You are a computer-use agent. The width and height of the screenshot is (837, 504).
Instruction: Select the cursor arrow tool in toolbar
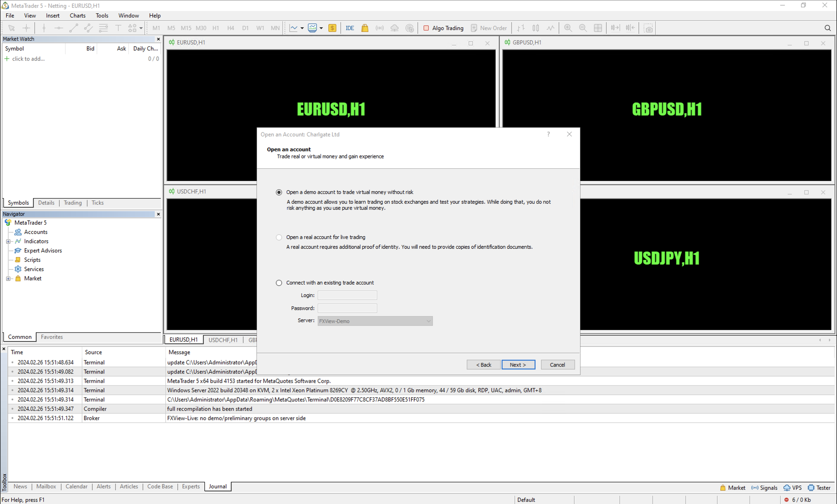12,28
